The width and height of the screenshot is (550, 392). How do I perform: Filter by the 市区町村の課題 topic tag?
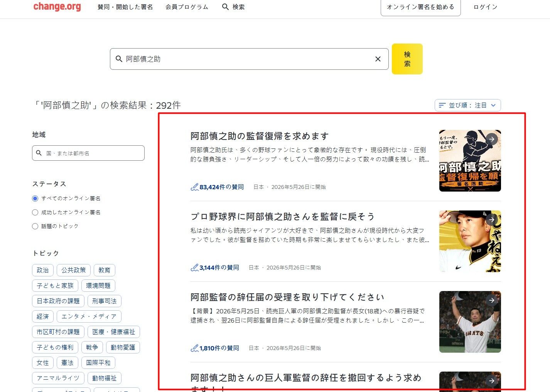[x=58, y=332]
